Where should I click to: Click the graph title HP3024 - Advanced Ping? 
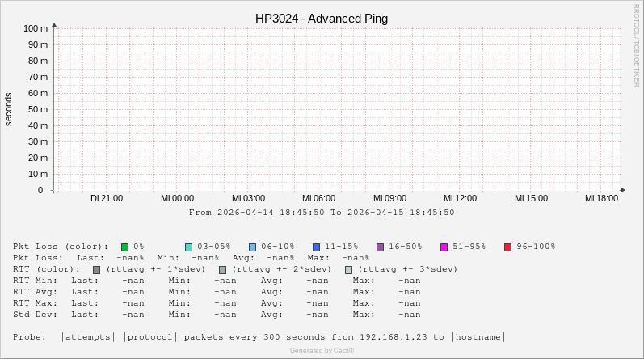[322, 19]
